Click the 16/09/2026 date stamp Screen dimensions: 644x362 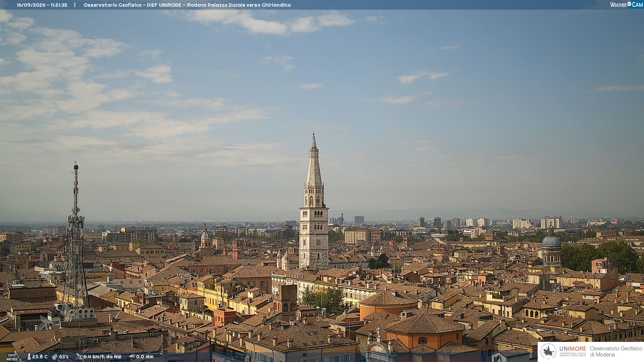[31, 5]
